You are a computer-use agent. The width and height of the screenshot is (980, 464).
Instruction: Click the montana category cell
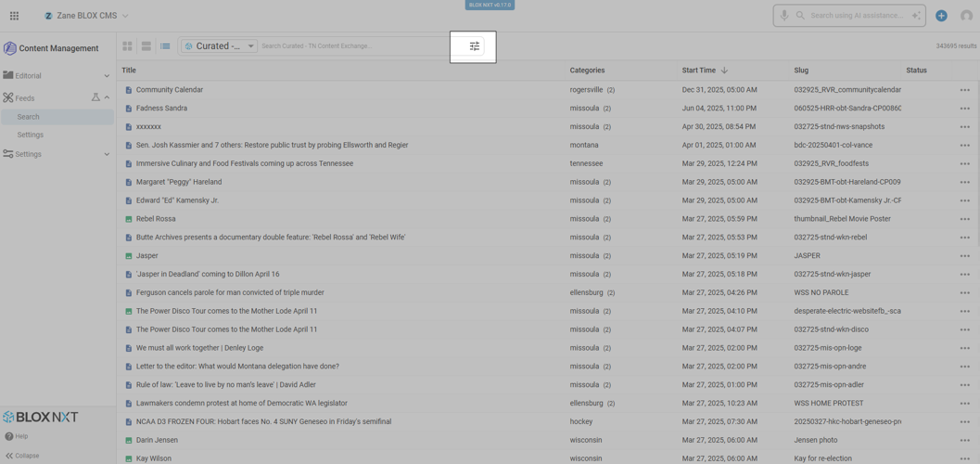pyautogui.click(x=584, y=145)
